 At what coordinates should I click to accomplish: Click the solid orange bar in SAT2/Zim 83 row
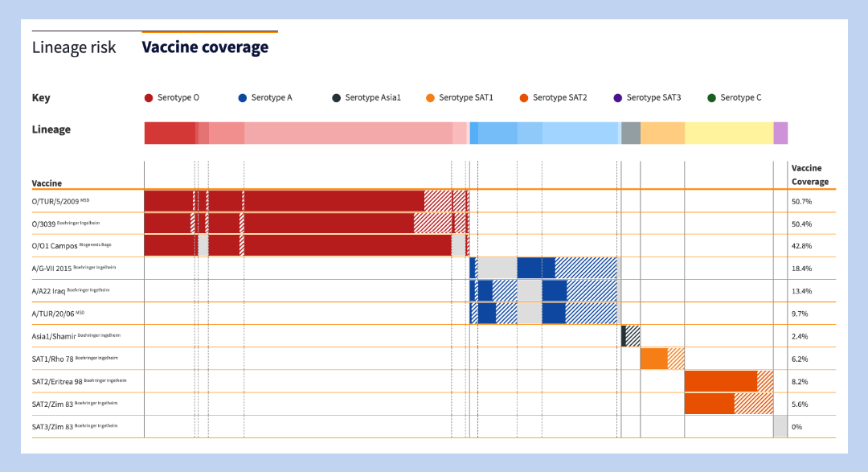[x=710, y=404]
